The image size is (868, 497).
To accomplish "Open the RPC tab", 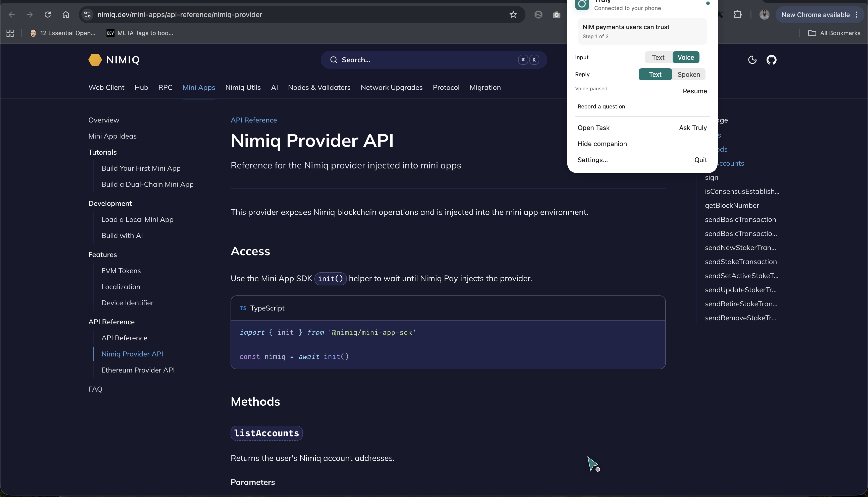I will coord(165,87).
